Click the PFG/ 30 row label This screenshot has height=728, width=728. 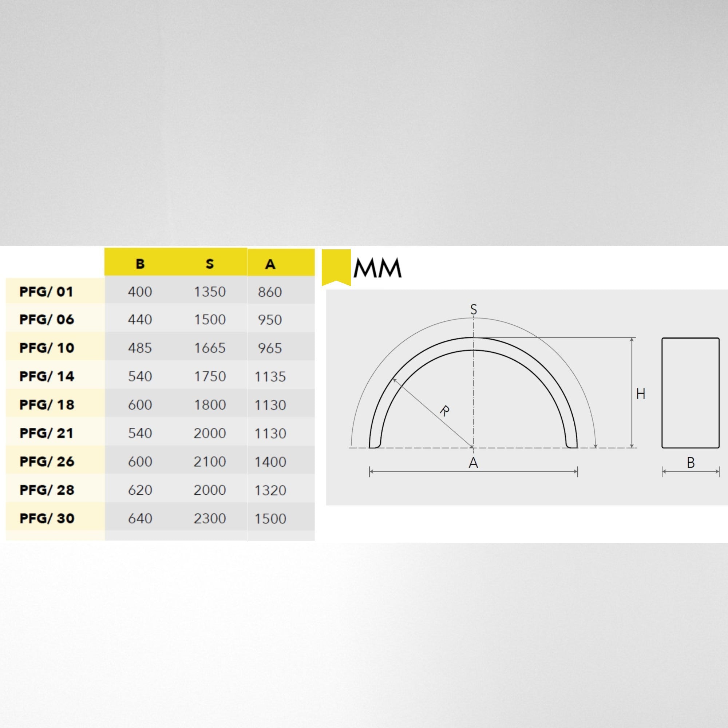47,518
